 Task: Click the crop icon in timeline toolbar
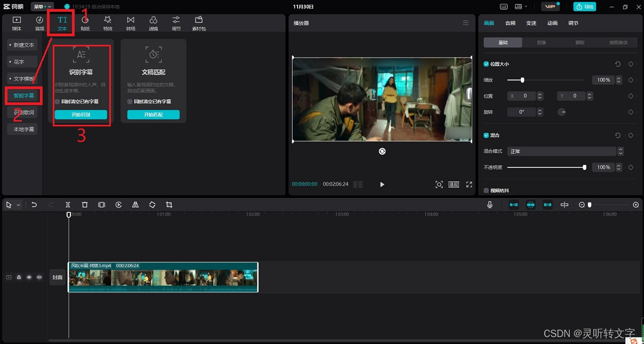[169, 205]
